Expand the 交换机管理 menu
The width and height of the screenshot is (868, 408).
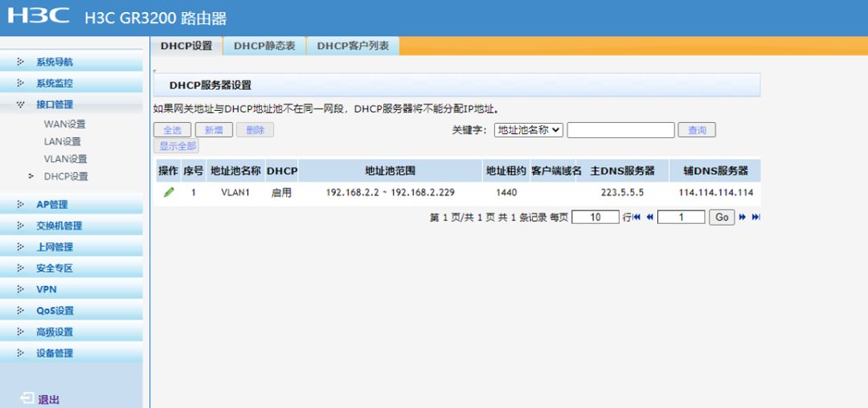click(72, 226)
